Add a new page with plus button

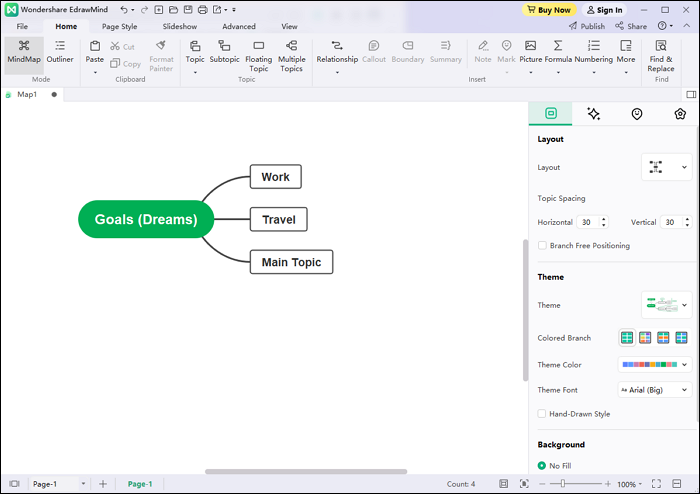click(103, 484)
